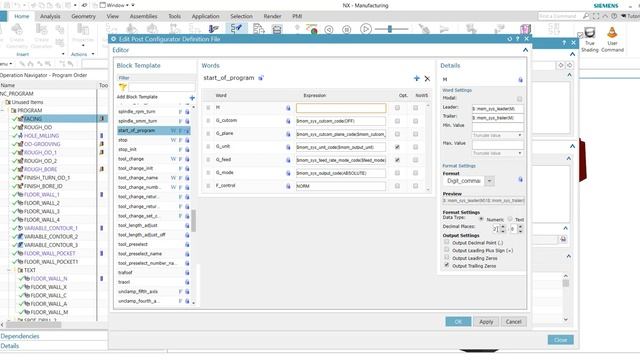Open the Actions group dropdown arrow
This screenshot has width=640, height=360.
(x=93, y=54)
